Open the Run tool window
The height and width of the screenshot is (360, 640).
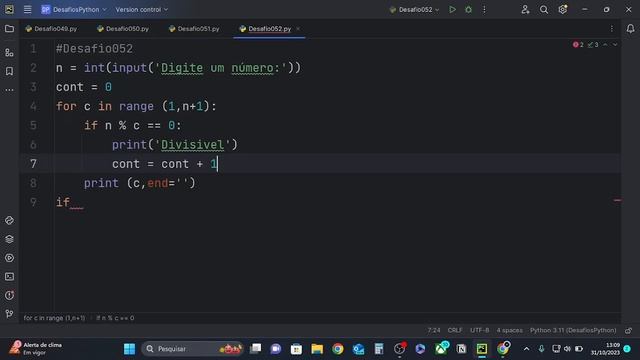tap(9, 258)
